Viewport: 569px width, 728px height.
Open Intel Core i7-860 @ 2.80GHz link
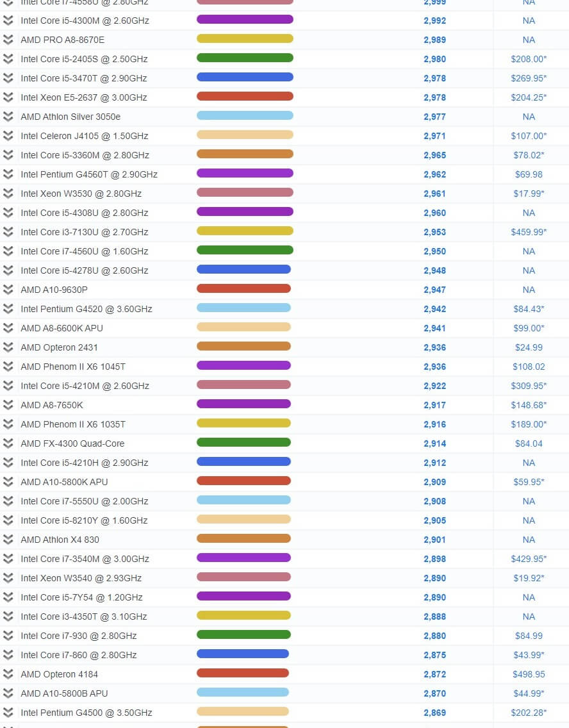point(78,655)
